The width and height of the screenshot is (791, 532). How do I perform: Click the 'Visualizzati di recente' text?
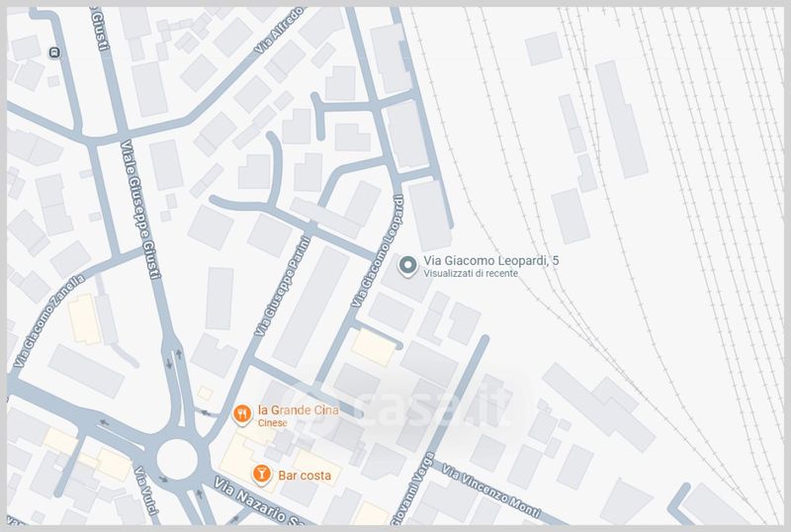pos(470,274)
